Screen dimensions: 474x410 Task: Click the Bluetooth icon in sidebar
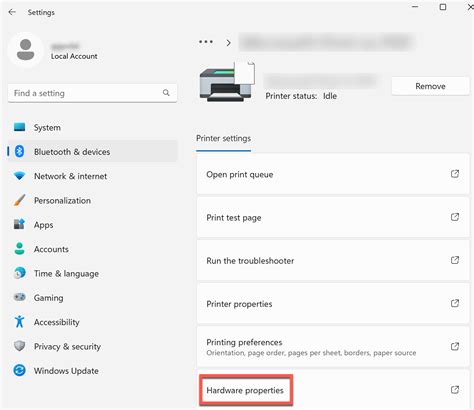[19, 151]
